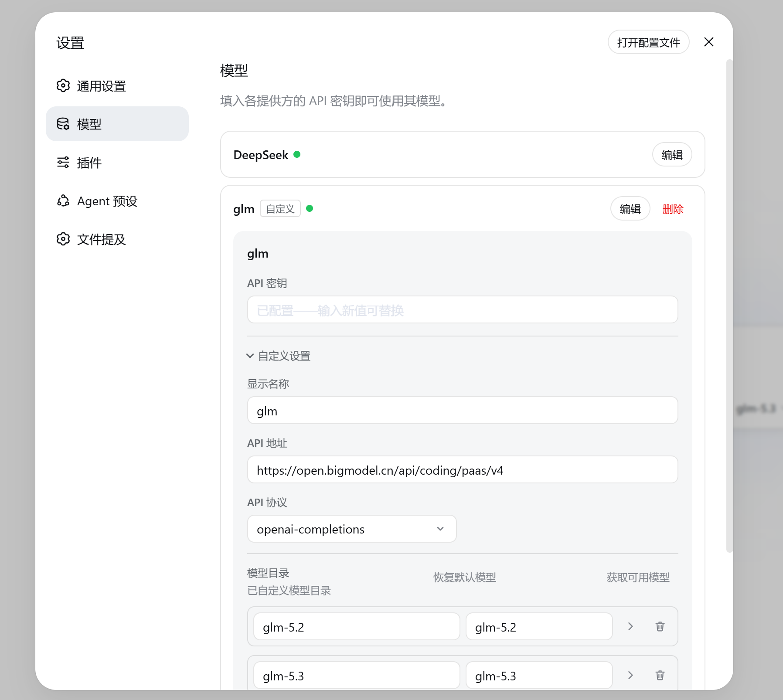
Task: Select the 模型 settings tab
Action: click(117, 124)
